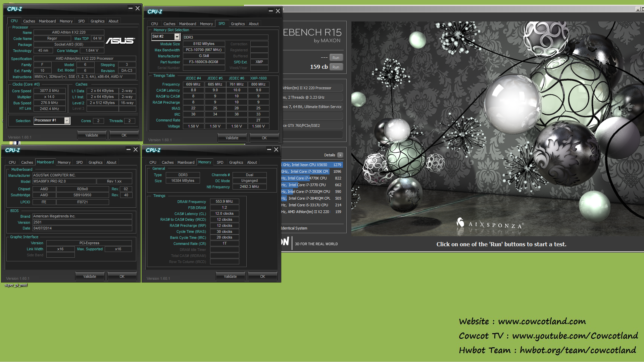
Task: Click the M5A99FX PRO R2.0 model field
Action: coord(64,182)
